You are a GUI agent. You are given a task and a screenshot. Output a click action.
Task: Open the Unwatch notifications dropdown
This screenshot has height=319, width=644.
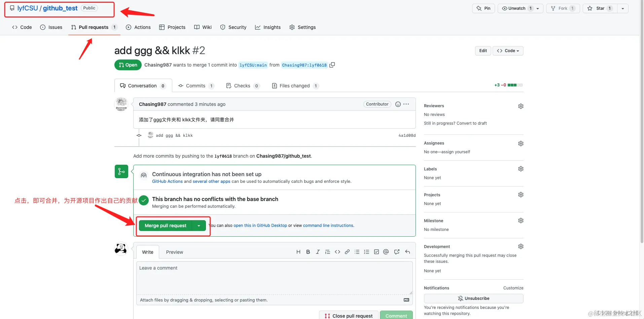tap(521, 8)
